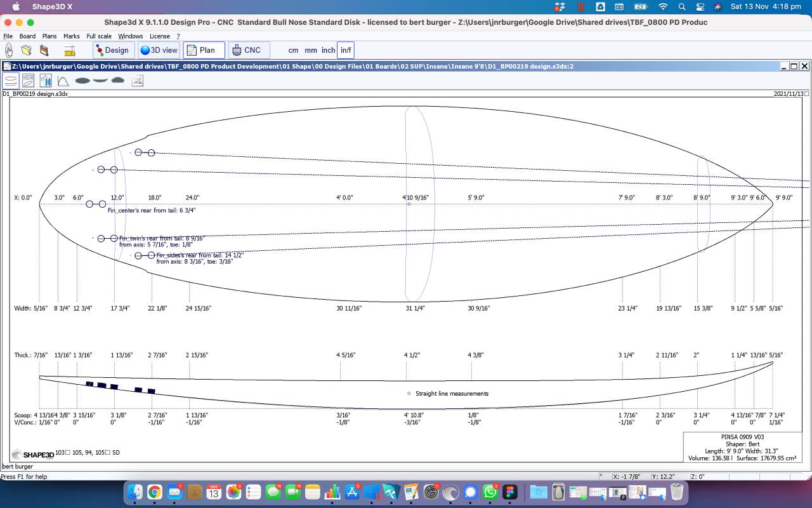Click the bell curve icon in the plan toolbar
Viewport: 812px width, 508px height.
63,81
